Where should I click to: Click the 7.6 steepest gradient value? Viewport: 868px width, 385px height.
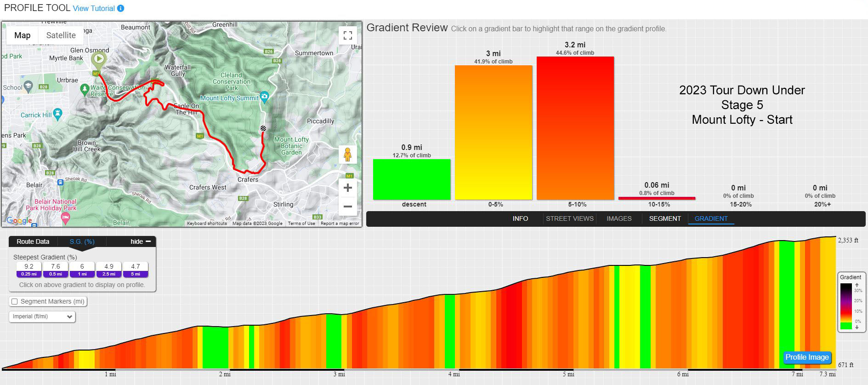click(56, 266)
